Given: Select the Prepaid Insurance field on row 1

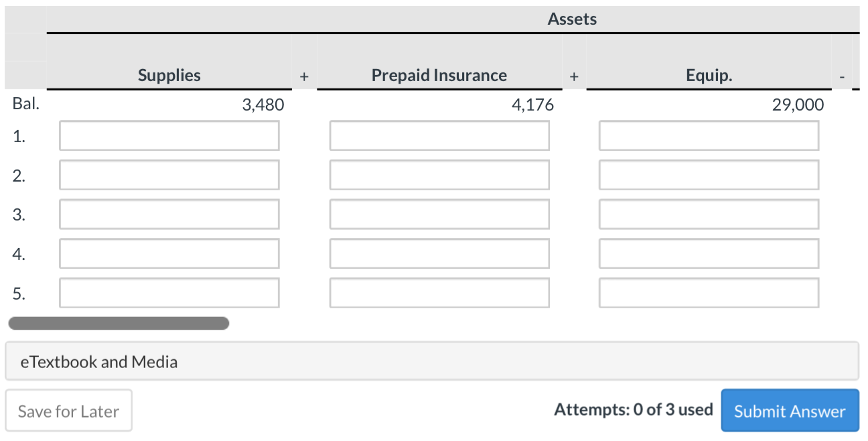Looking at the screenshot, I should click(439, 135).
